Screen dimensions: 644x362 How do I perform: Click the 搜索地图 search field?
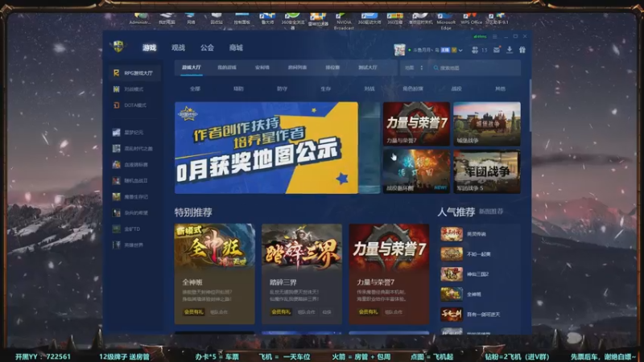click(x=475, y=68)
